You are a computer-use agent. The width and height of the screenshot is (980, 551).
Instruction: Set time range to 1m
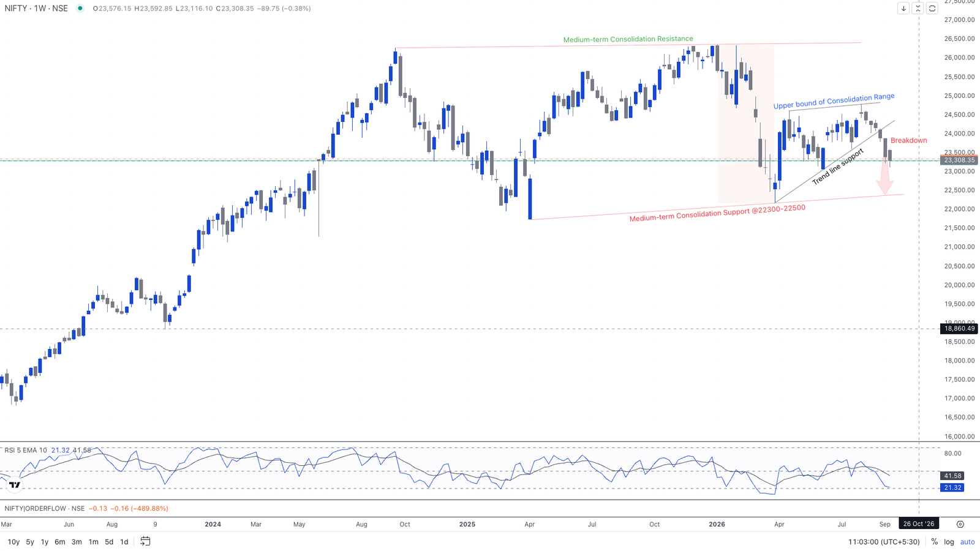pos(94,542)
